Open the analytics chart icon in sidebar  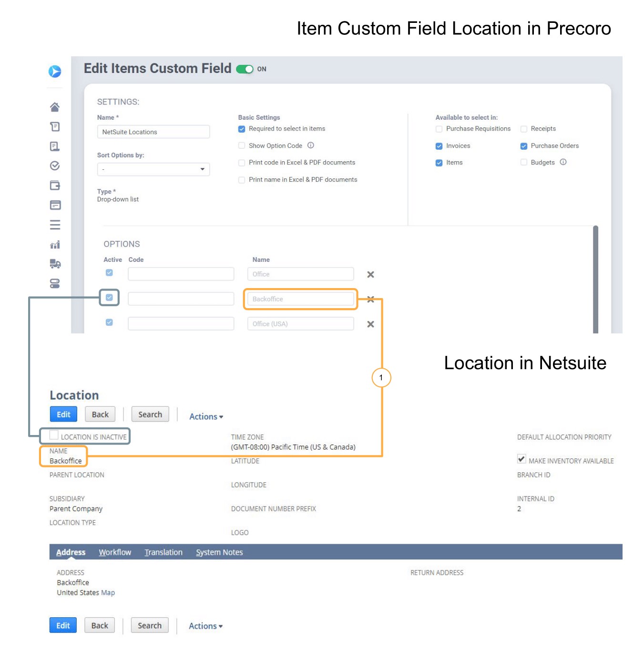[55, 244]
